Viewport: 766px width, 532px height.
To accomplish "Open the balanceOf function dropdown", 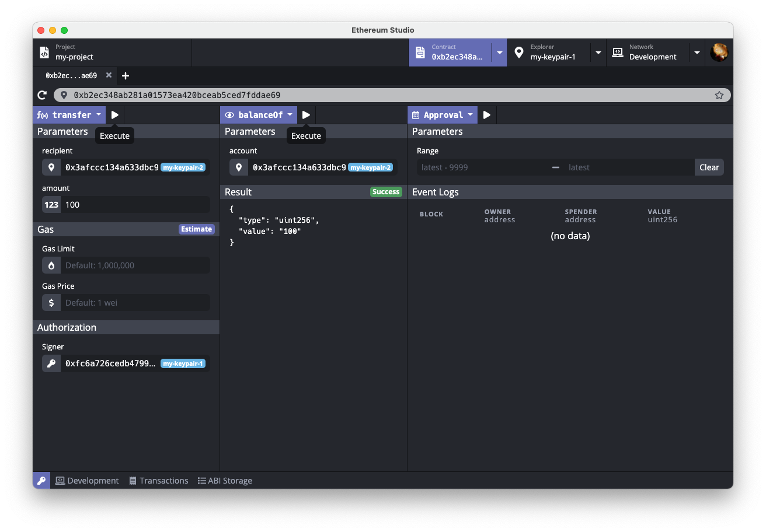I will coord(259,115).
